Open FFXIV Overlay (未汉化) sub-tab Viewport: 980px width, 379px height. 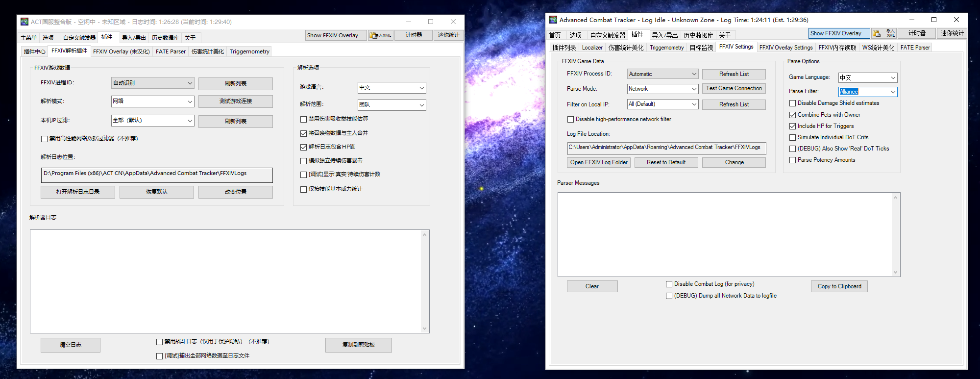point(122,51)
